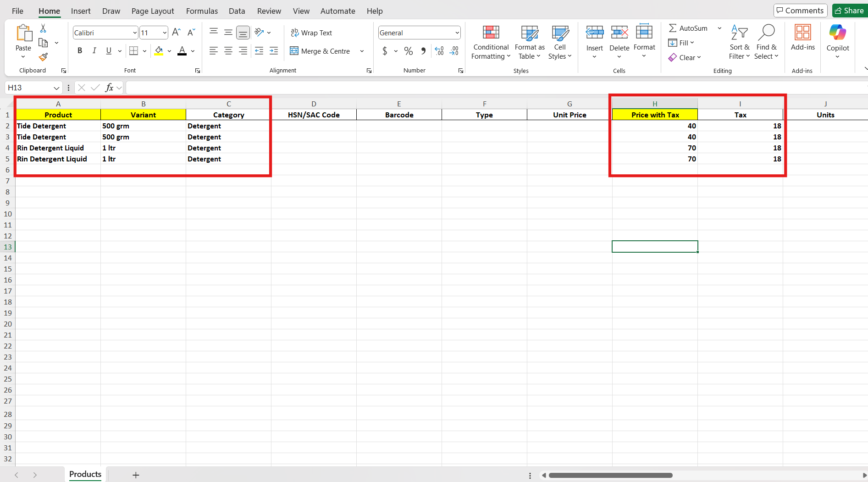
Task: Click the AutoSum button
Action: click(x=688, y=28)
